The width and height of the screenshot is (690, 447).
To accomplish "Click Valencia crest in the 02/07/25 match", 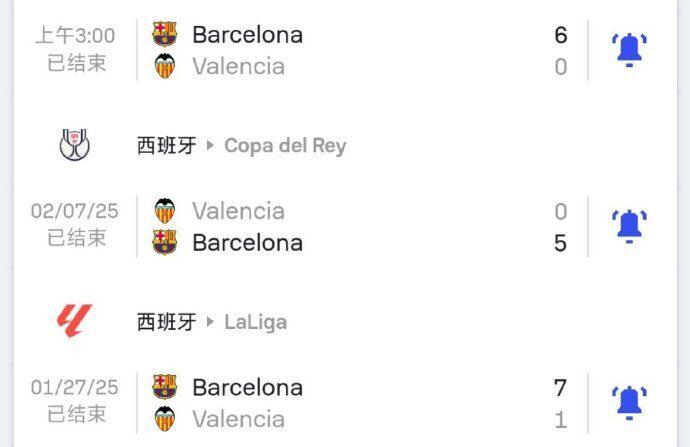I will point(165,211).
